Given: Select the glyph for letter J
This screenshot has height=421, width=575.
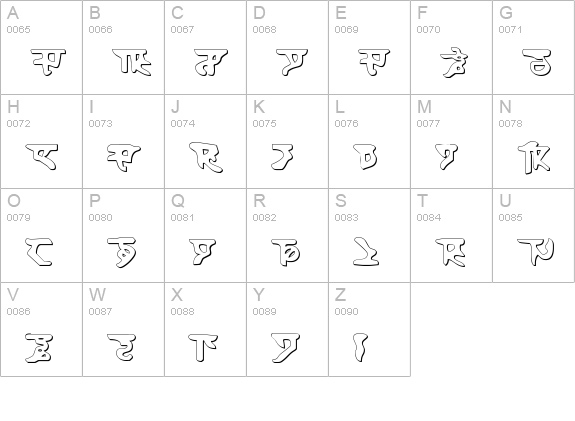Looking at the screenshot, I should pyautogui.click(x=206, y=157).
